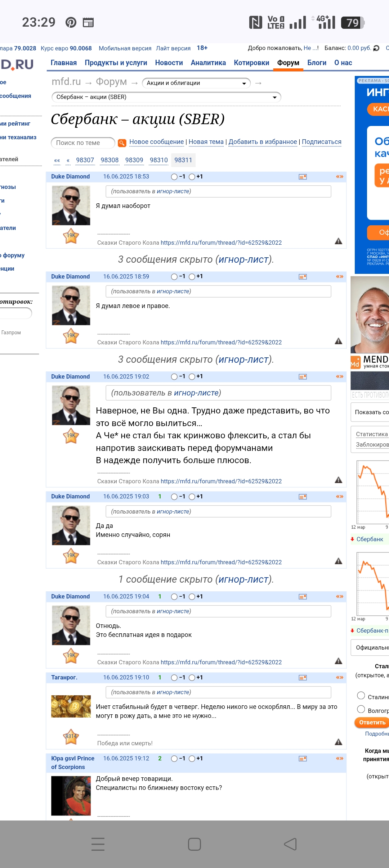
Task: Click the quote icon on the Таганрог post
Action: point(340,678)
